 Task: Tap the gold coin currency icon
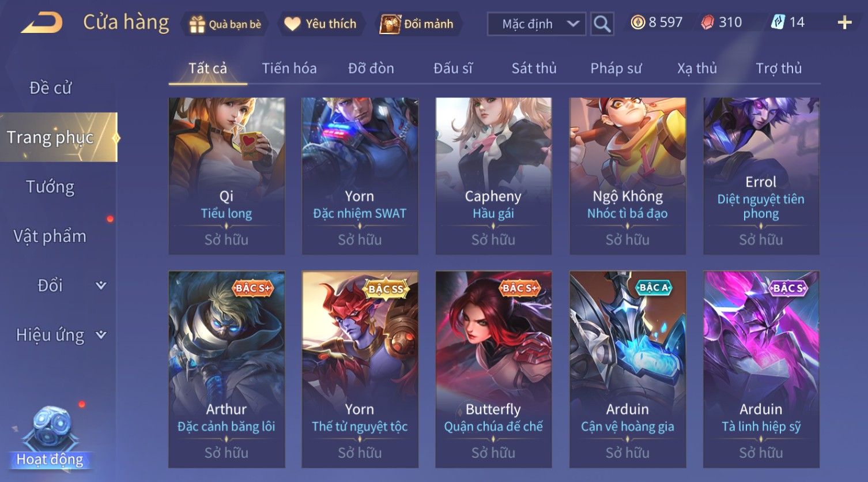pyautogui.click(x=637, y=22)
